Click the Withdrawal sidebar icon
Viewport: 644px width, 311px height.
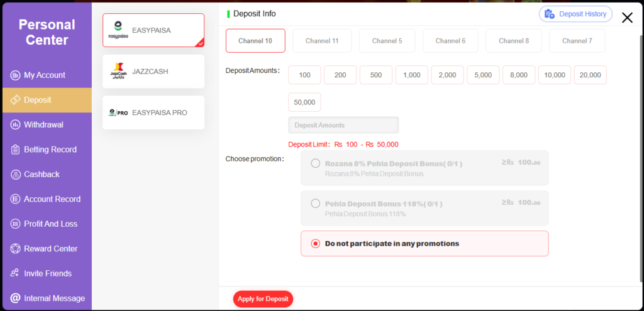[x=15, y=125]
